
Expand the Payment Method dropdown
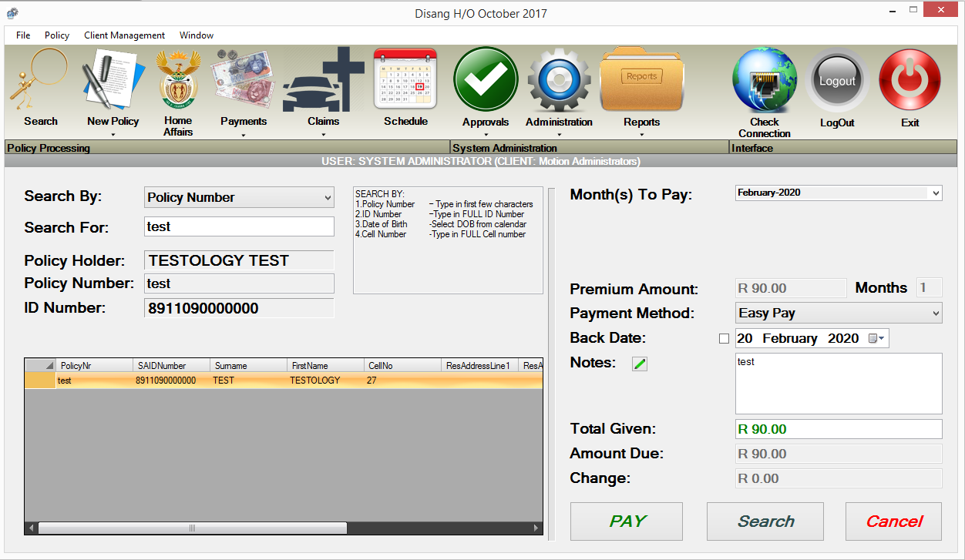click(x=936, y=314)
